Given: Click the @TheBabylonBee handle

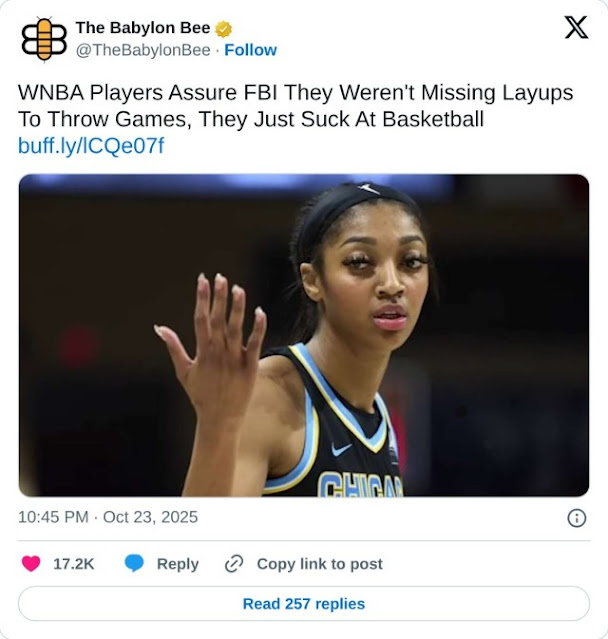Looking at the screenshot, I should pos(143,50).
